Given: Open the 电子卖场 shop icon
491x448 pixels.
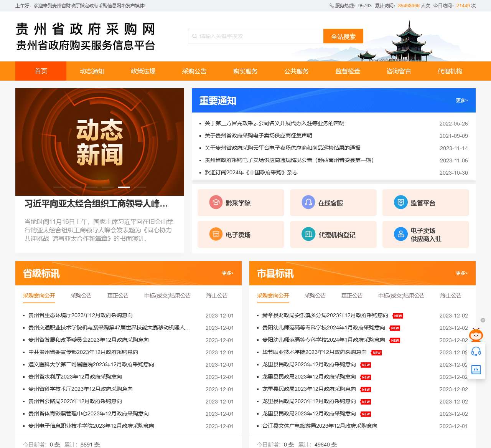Looking at the screenshot, I should click(x=216, y=234).
